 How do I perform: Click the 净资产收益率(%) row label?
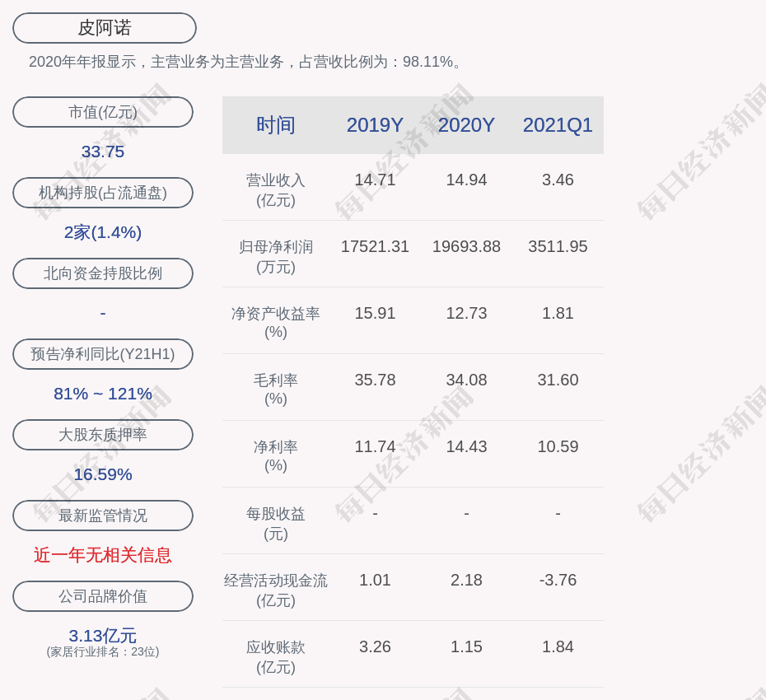pyautogui.click(x=276, y=323)
